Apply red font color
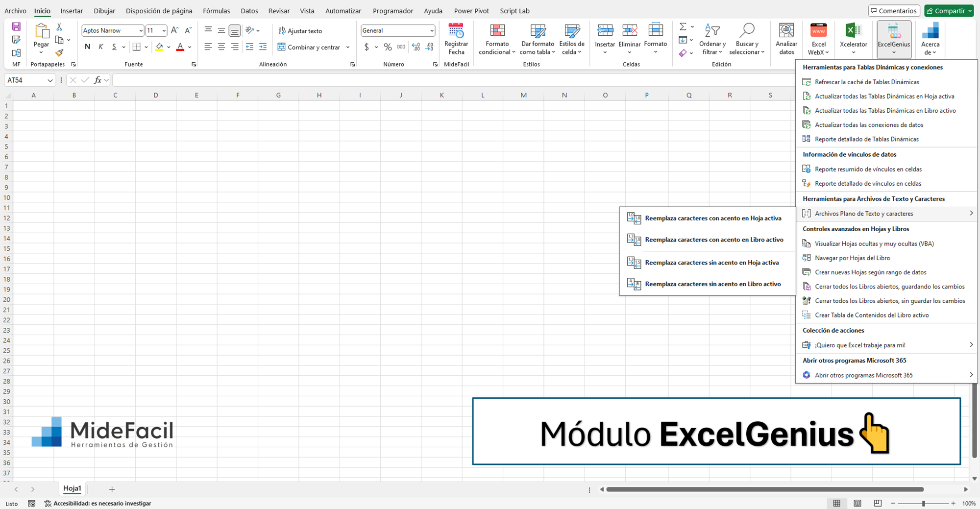The image size is (980, 509). [x=180, y=47]
